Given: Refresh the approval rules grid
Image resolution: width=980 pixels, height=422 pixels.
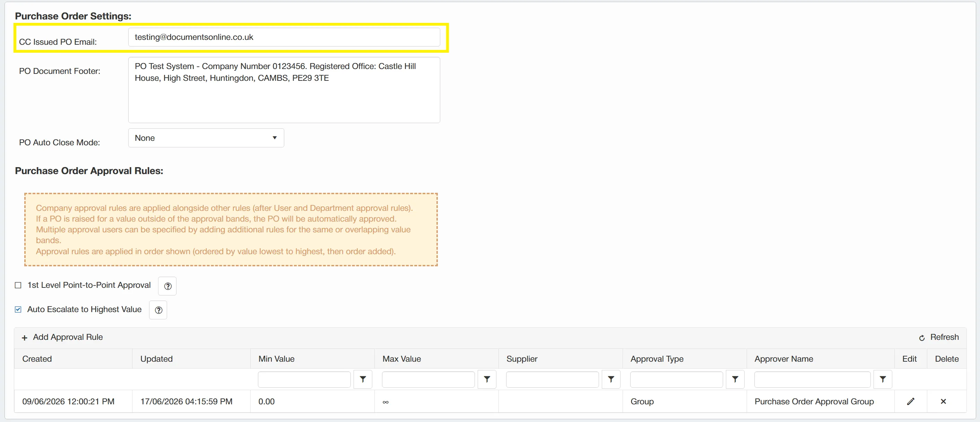Looking at the screenshot, I should tap(939, 337).
